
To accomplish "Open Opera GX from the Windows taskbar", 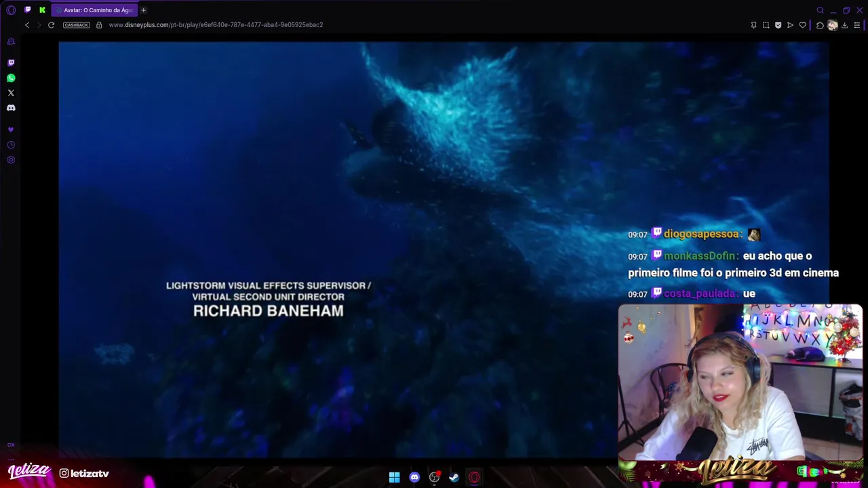I will [474, 477].
